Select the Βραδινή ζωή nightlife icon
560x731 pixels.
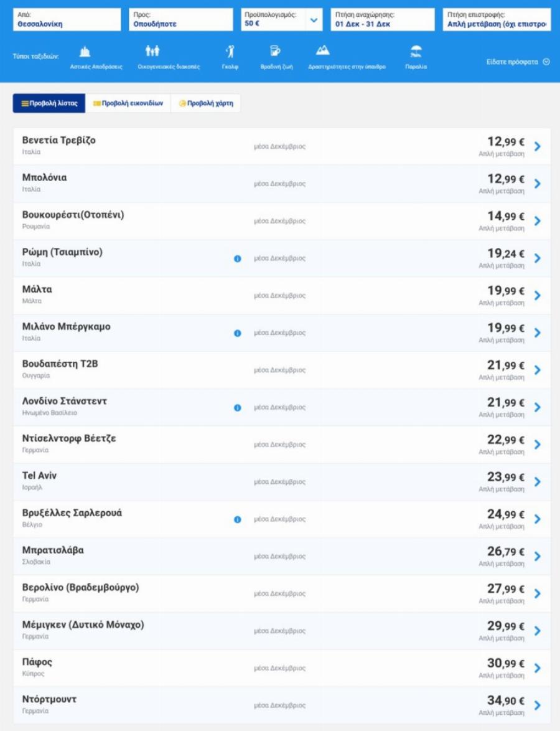(x=276, y=52)
